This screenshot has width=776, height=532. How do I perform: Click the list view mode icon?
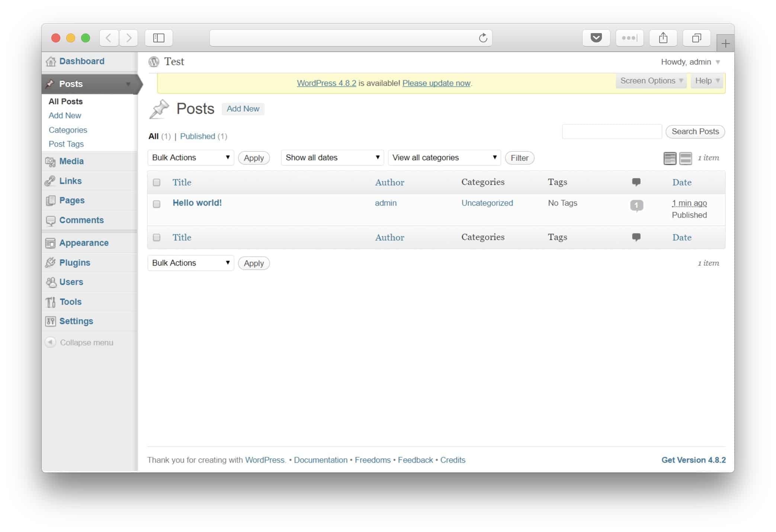point(670,158)
